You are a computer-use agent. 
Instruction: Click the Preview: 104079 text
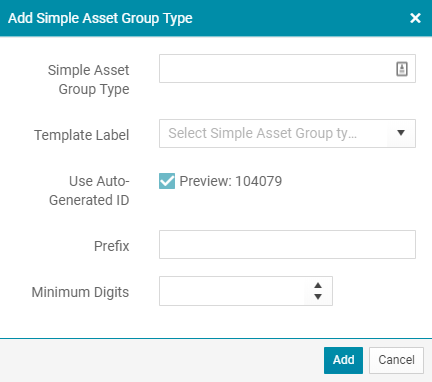(231, 181)
